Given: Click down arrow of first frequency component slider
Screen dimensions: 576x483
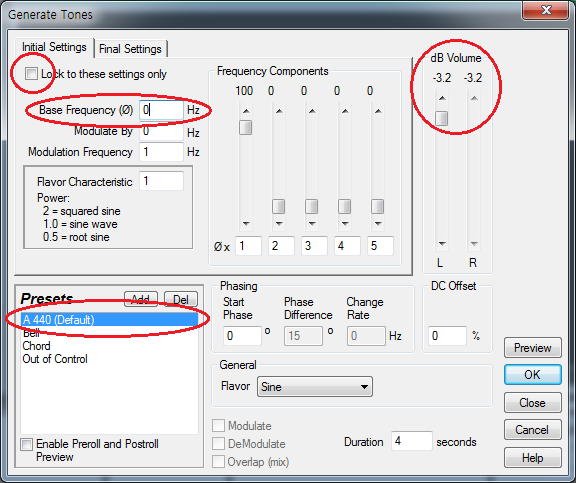Looking at the screenshot, I should tap(246, 223).
